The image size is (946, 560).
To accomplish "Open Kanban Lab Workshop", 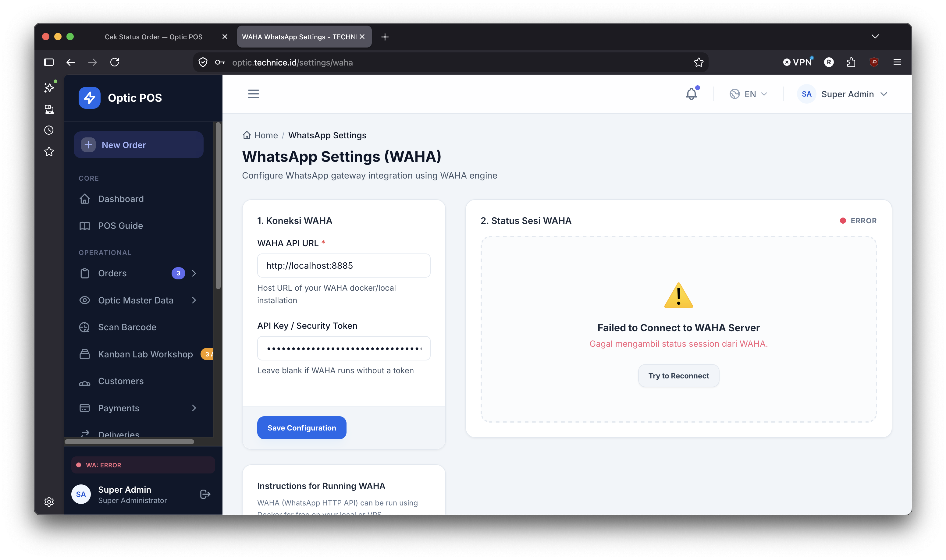I will point(143,354).
